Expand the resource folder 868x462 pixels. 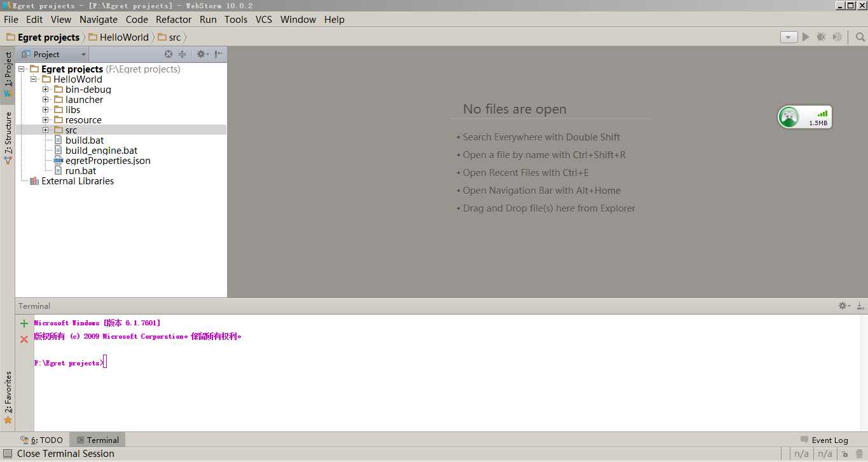pyautogui.click(x=46, y=120)
